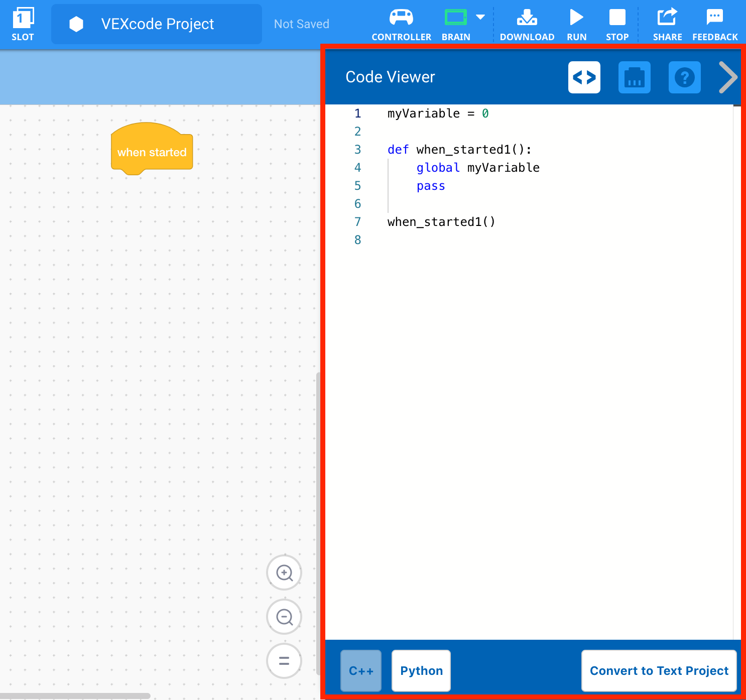Open the Controller configuration
The image size is (746, 700).
401,22
